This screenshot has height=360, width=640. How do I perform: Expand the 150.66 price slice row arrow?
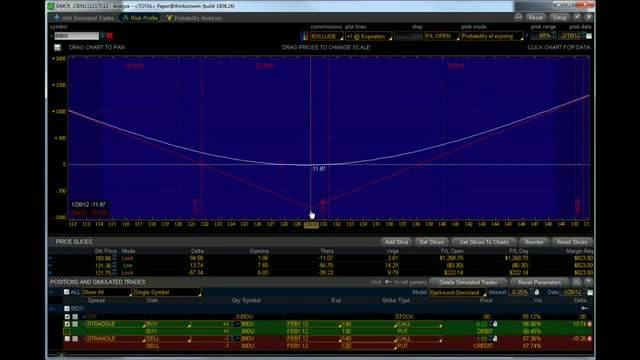(x=51, y=258)
